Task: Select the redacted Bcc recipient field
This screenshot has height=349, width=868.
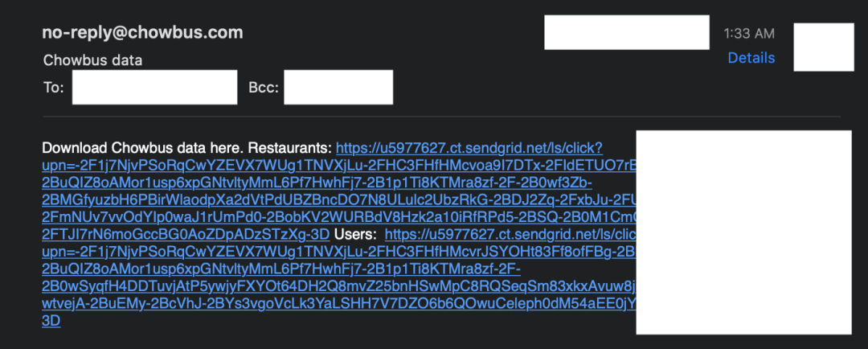Action: coord(338,87)
